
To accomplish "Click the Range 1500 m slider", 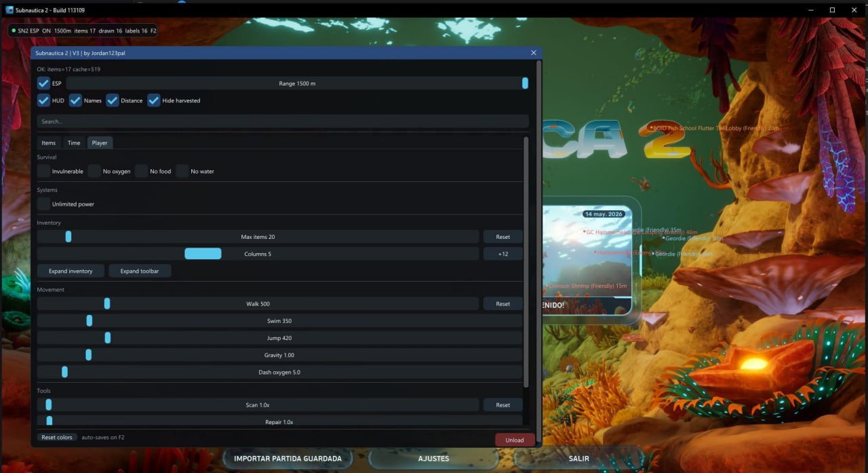I will point(297,83).
